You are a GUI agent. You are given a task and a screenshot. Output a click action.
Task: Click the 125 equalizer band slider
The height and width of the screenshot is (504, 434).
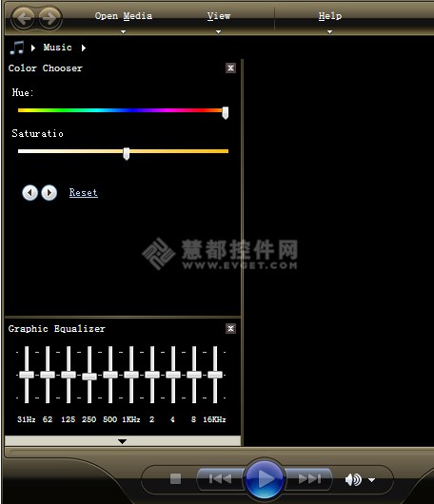69,375
